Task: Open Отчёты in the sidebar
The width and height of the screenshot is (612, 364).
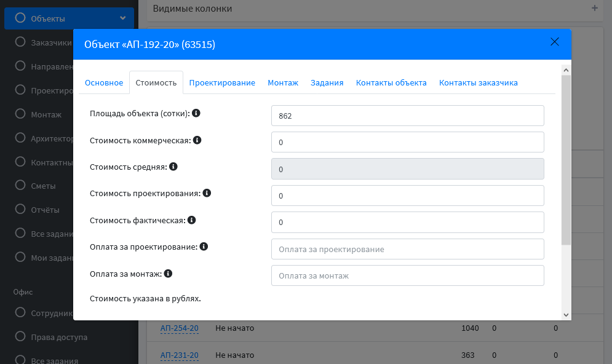Action: [46, 210]
